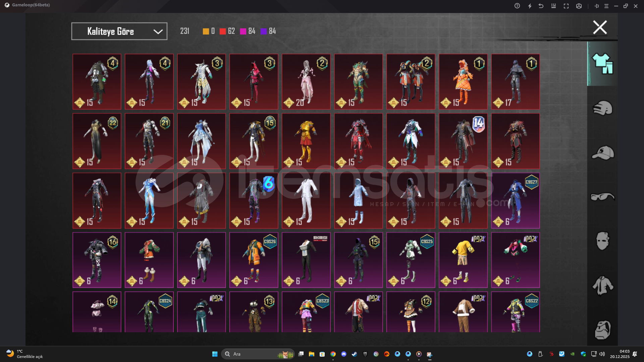This screenshot has height=362, width=644.
Task: Open the jacket category icon
Action: 602,285
